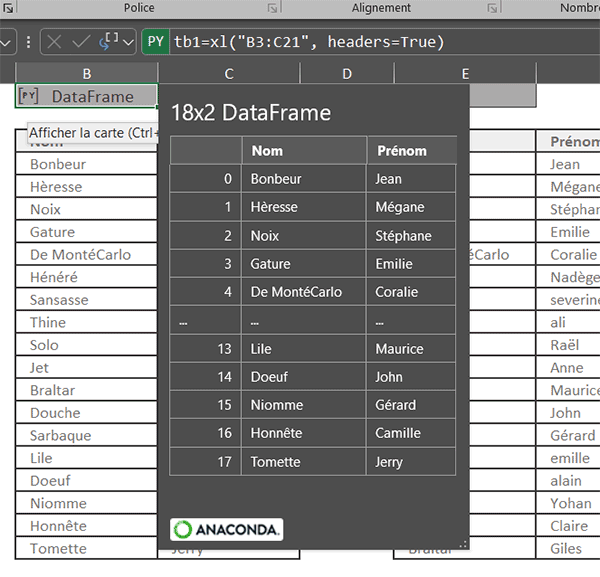Click John in the card preview
The image size is (600, 577).
click(388, 377)
